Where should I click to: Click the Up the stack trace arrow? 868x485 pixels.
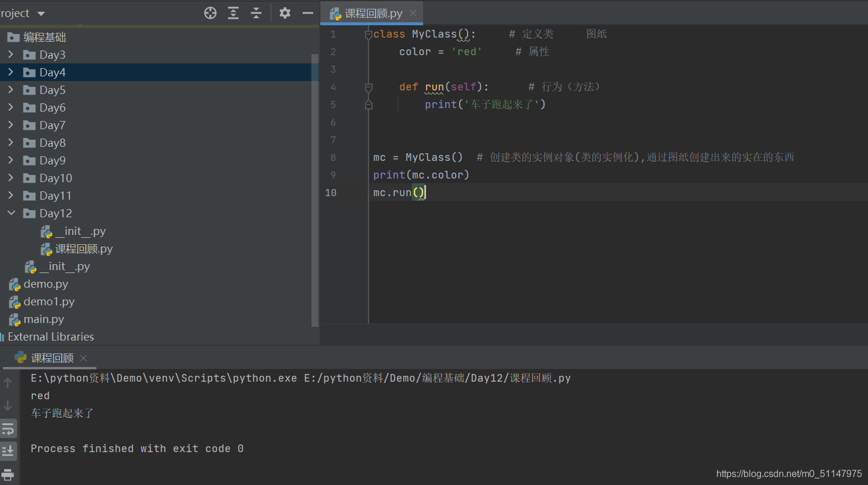pyautogui.click(x=8, y=383)
